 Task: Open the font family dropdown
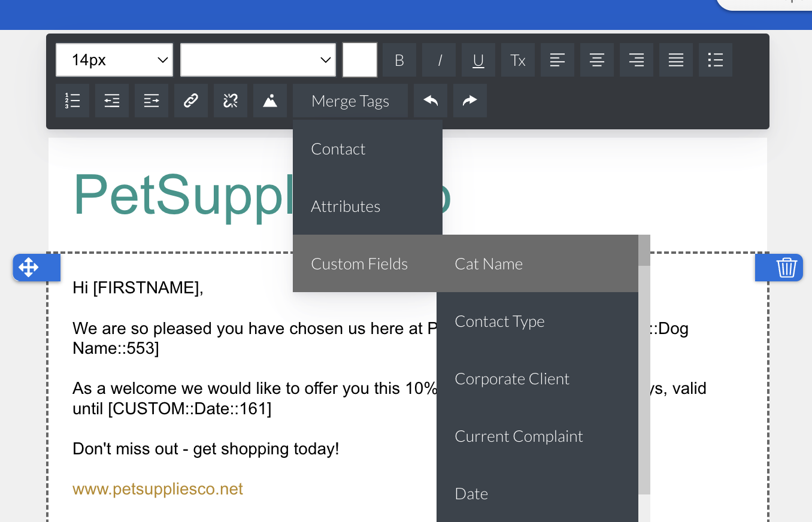258,60
